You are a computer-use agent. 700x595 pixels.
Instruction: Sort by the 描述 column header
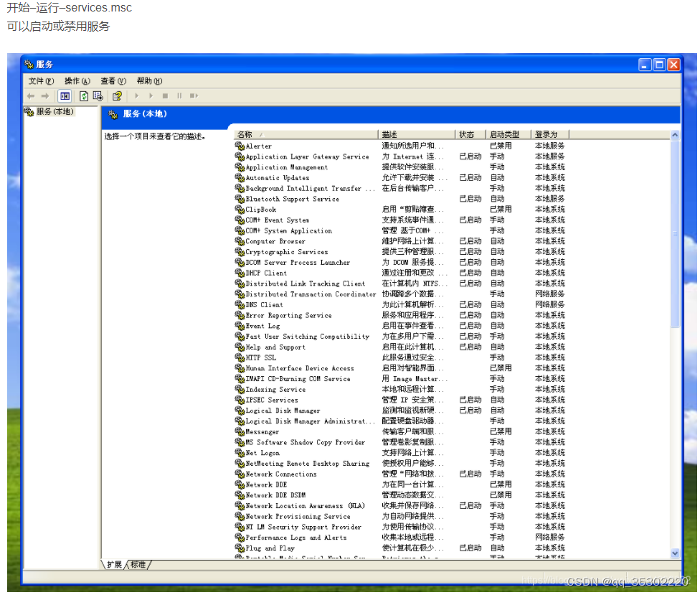pyautogui.click(x=417, y=134)
